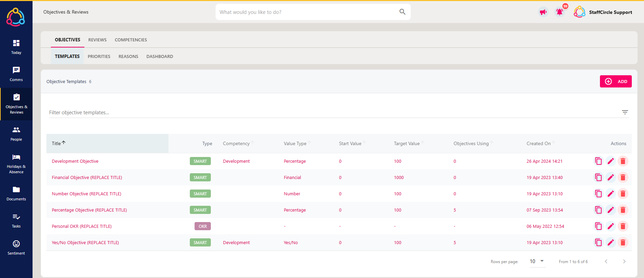This screenshot has width=644, height=278.
Task: Switch to the Competencies tab
Action: 131,40
